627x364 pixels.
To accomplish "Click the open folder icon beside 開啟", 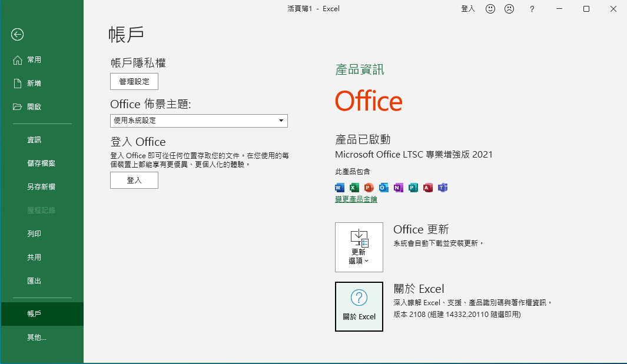I will click(17, 106).
